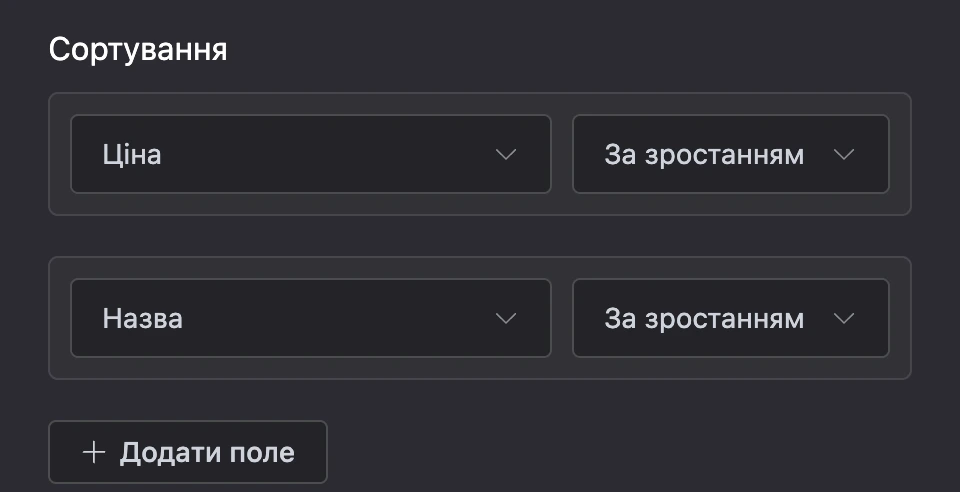Click the Назва text in the second selector
Viewport: 960px width, 492px height.
pyautogui.click(x=143, y=319)
